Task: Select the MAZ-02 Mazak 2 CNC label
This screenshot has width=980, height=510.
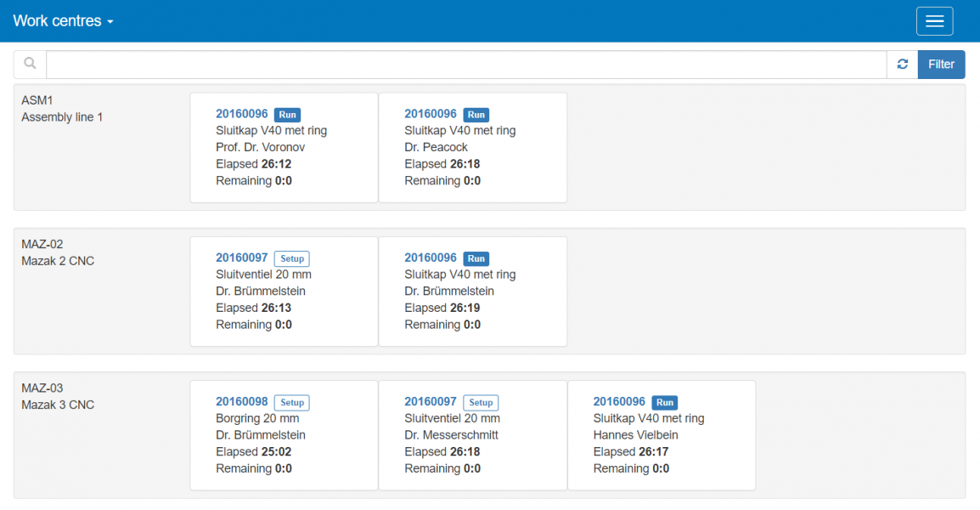Action: point(58,252)
